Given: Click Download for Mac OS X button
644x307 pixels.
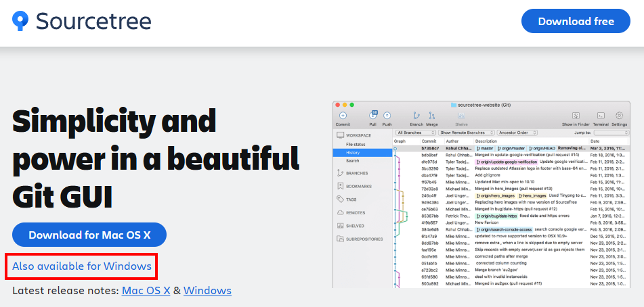Looking at the screenshot, I should click(89, 235).
